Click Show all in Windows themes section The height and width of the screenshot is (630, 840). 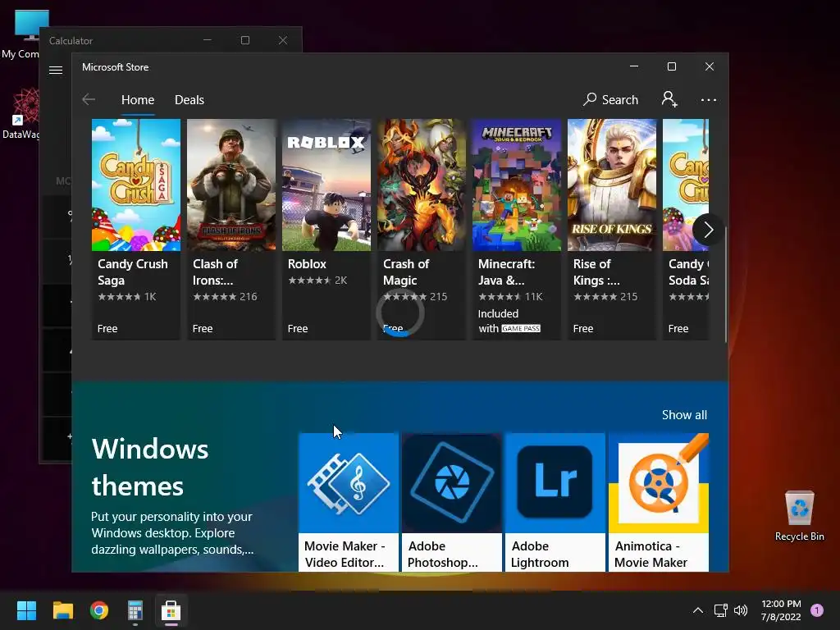pos(684,414)
